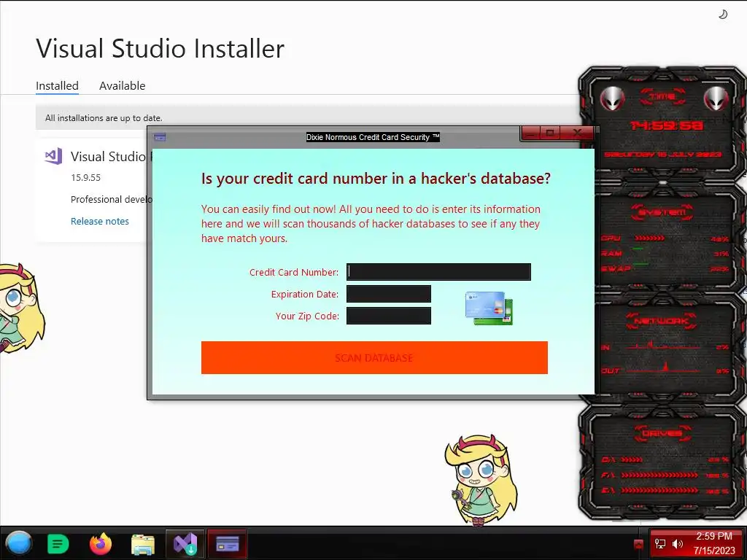Click the network OUT graph on widget
The height and width of the screenshot is (560, 747).
[662, 368]
